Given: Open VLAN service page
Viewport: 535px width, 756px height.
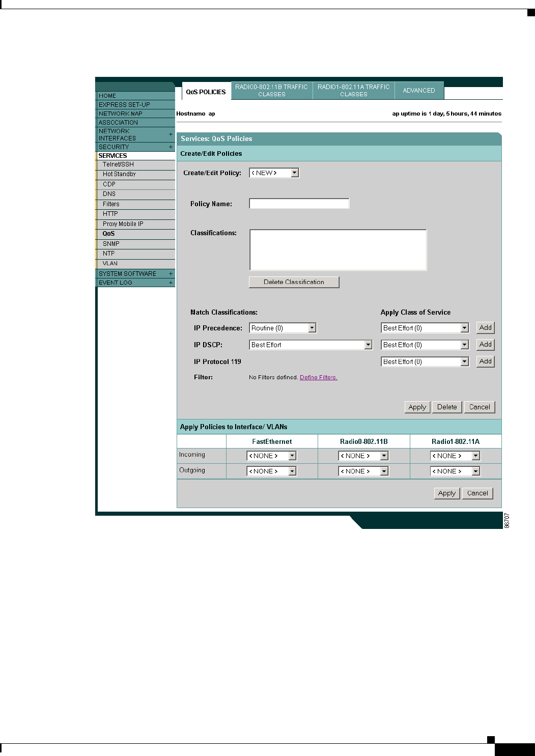Looking at the screenshot, I should [x=135, y=264].
